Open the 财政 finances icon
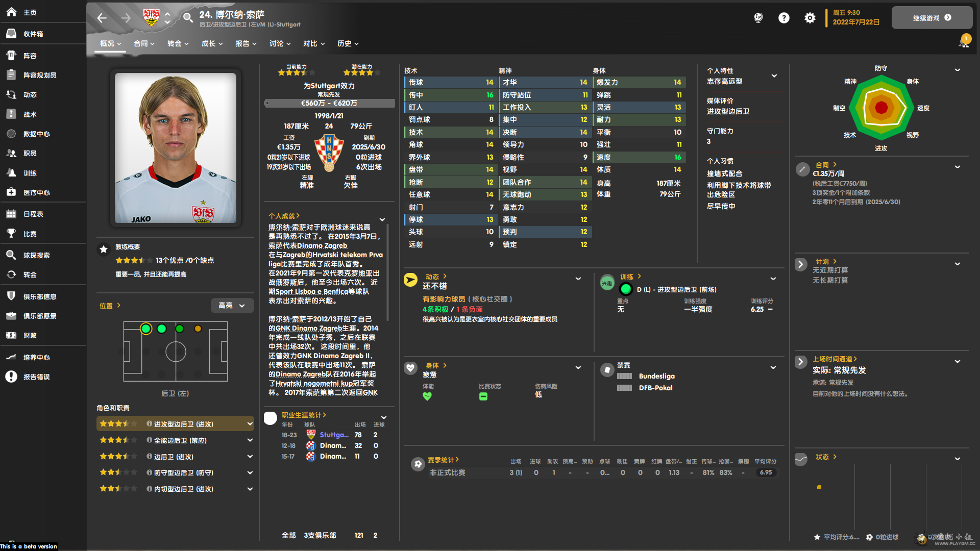 pos(11,335)
